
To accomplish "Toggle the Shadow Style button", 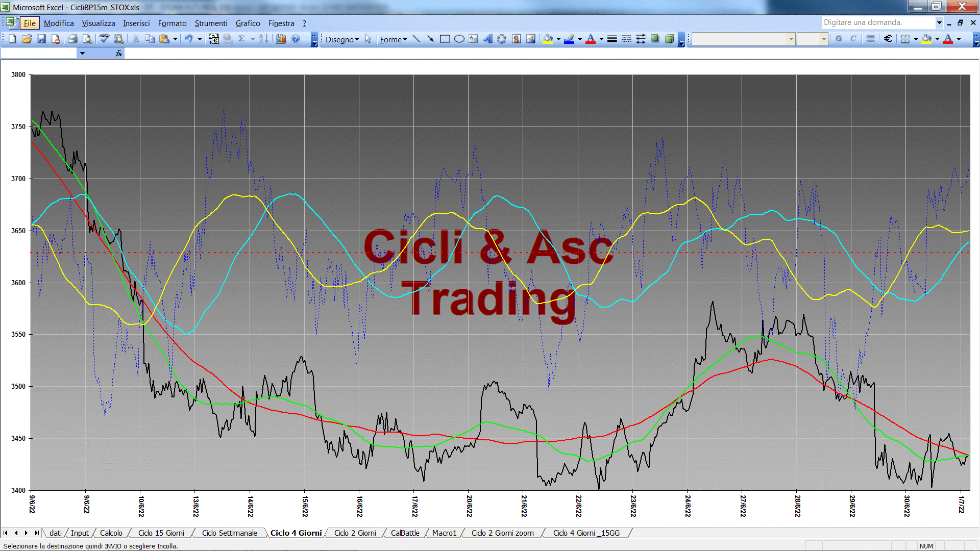I will coord(655,39).
